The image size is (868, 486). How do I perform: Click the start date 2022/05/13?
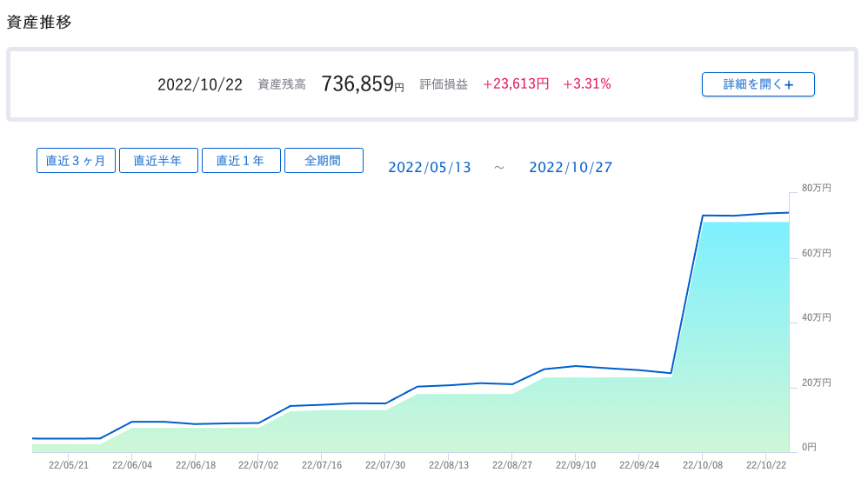coord(430,168)
